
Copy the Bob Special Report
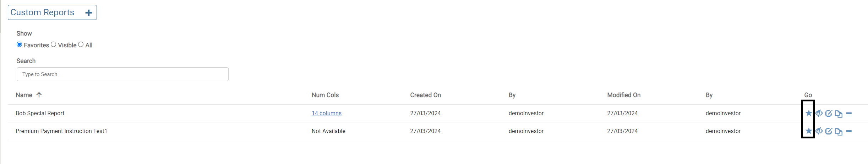click(x=839, y=113)
